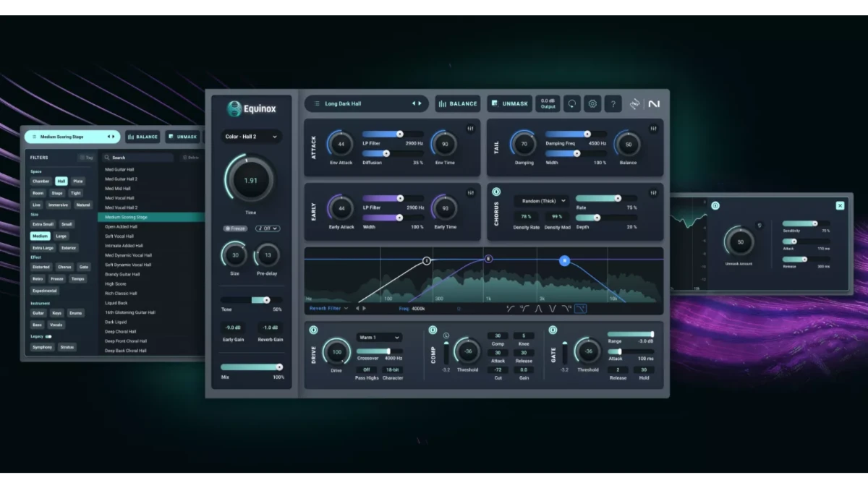
Task: Select Medium Scoring Stage preset in list
Action: click(151, 217)
